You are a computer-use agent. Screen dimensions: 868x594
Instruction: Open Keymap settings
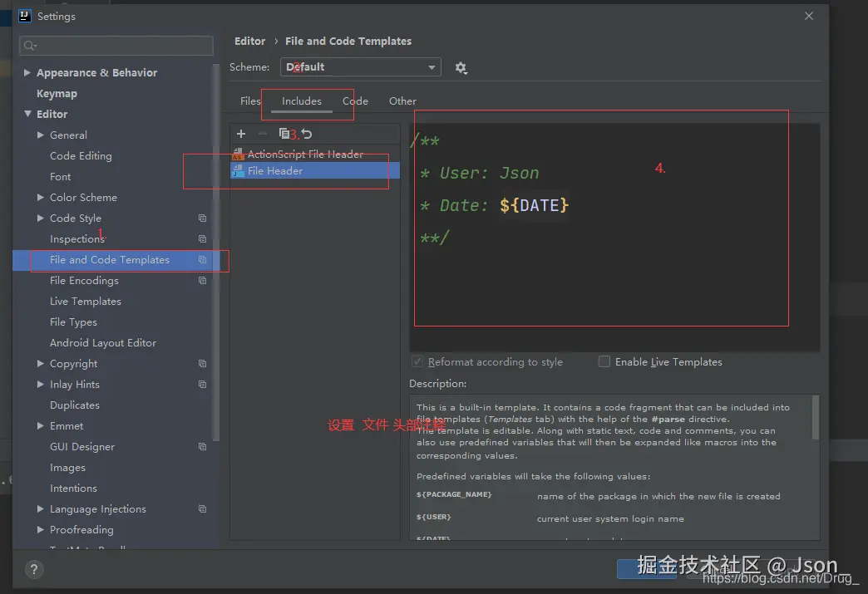point(57,94)
